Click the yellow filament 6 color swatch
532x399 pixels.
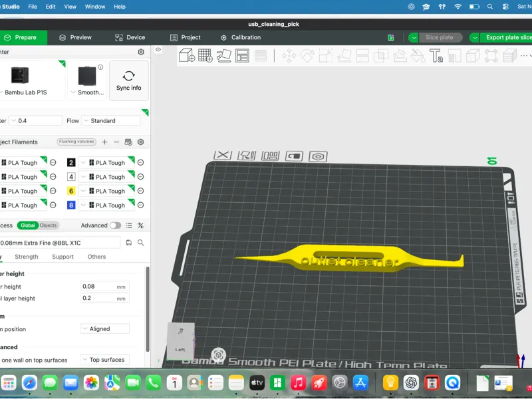pyautogui.click(x=71, y=191)
